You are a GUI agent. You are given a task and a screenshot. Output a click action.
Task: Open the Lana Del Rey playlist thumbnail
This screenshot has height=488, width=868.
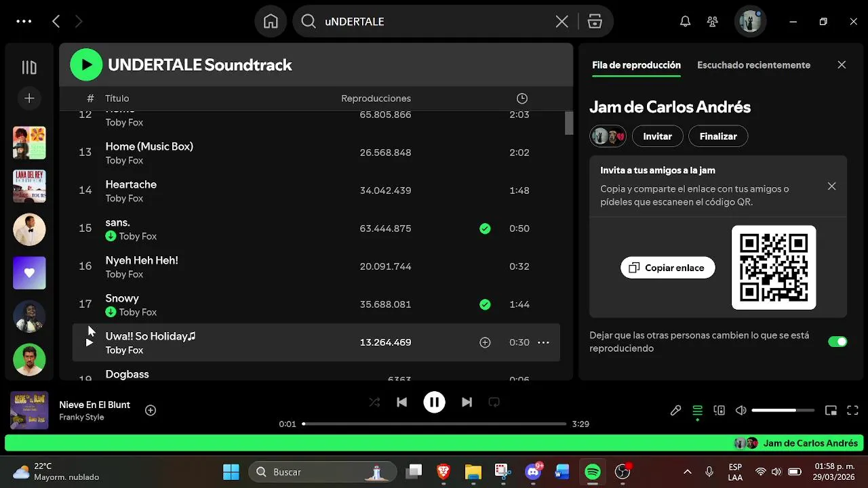pos(29,186)
